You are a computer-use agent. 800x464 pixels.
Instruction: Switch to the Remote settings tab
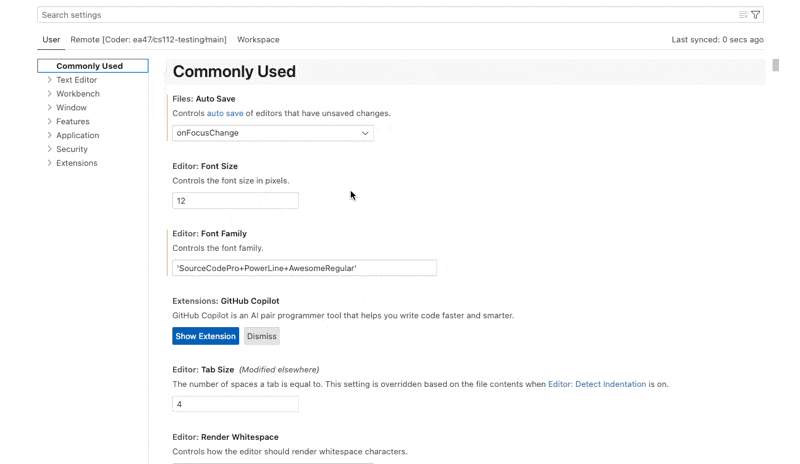click(x=148, y=40)
